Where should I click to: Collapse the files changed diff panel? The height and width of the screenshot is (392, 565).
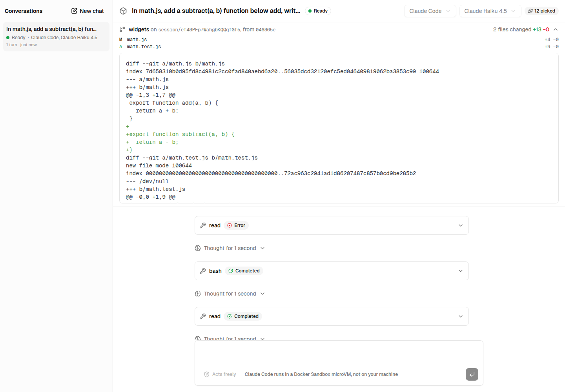click(x=556, y=29)
